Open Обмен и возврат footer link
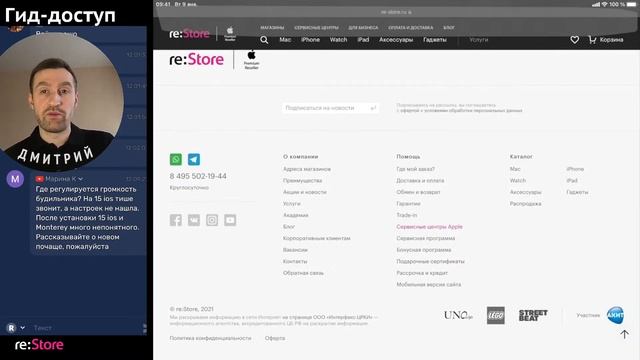The width and height of the screenshot is (640, 360). [x=418, y=192]
